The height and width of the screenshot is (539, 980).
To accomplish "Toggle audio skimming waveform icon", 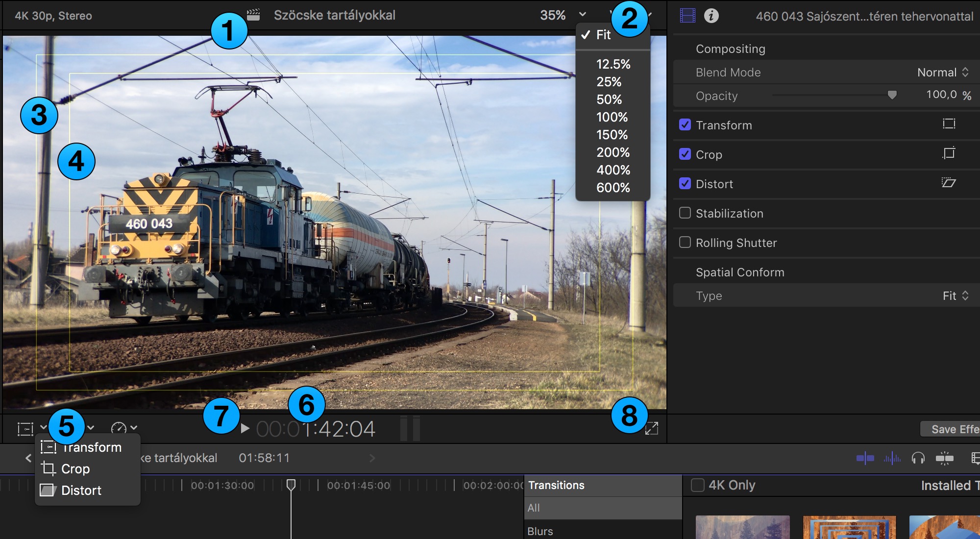I will (892, 458).
